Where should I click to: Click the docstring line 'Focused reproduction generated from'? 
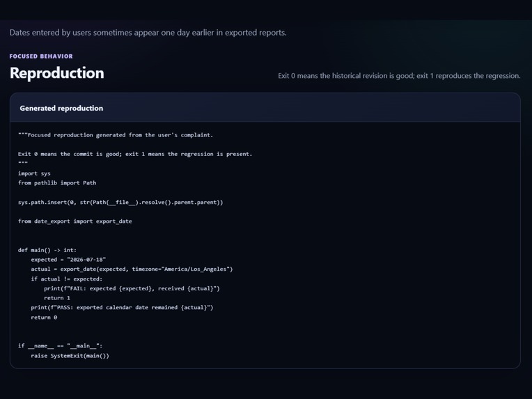click(x=116, y=135)
